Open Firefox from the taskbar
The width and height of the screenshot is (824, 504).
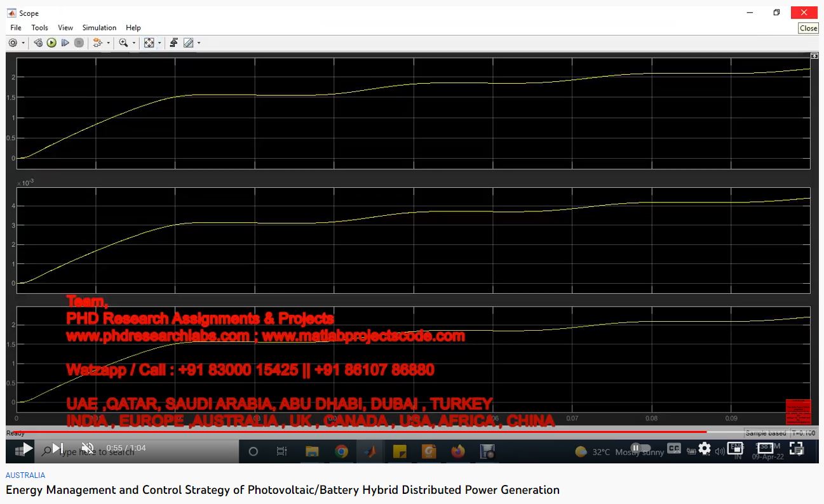point(458,452)
